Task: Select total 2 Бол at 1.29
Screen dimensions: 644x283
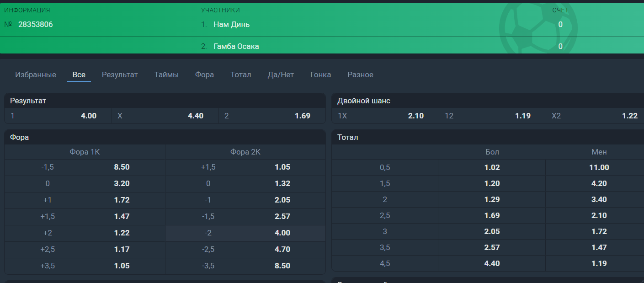Action: [x=492, y=199]
